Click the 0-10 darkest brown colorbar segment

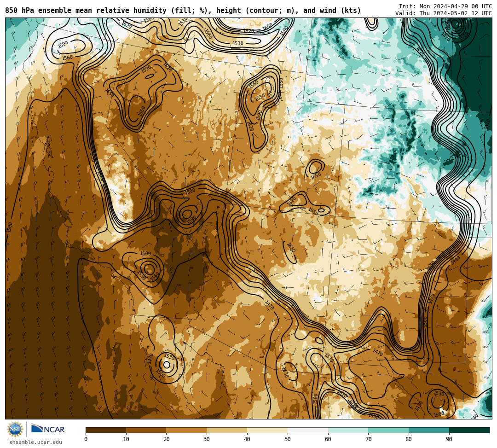coord(106,430)
